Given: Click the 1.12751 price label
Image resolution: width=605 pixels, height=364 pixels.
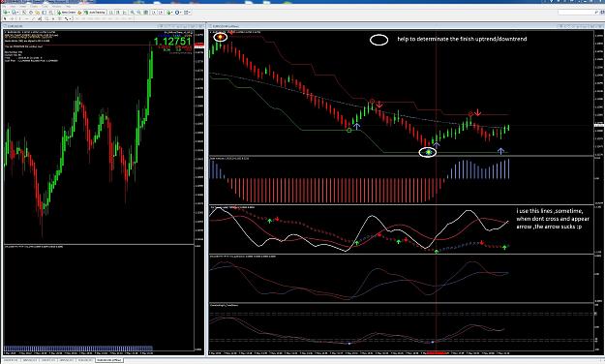Looking at the screenshot, I should click(172, 41).
